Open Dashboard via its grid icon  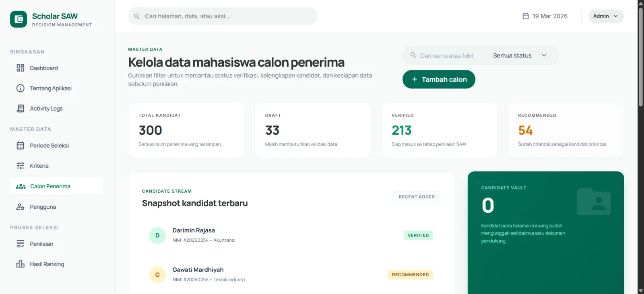pyautogui.click(x=20, y=68)
